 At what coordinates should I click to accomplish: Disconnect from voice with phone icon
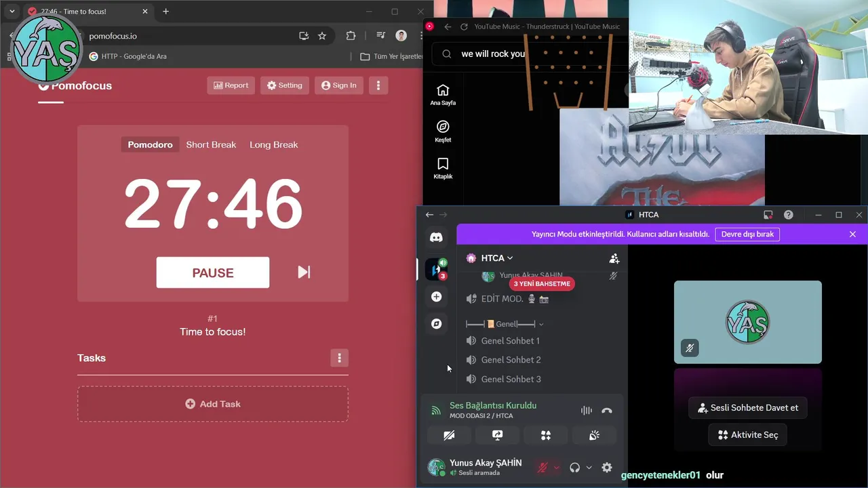click(x=607, y=410)
